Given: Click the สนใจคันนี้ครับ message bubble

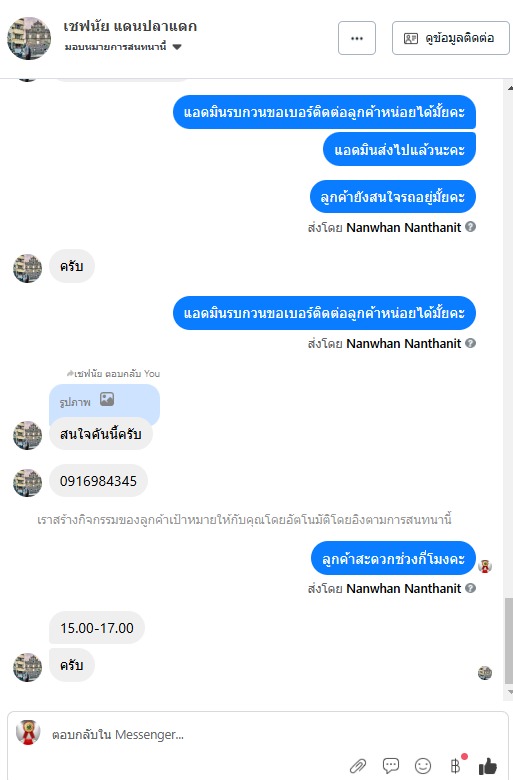Looking at the screenshot, I should coord(101,434).
